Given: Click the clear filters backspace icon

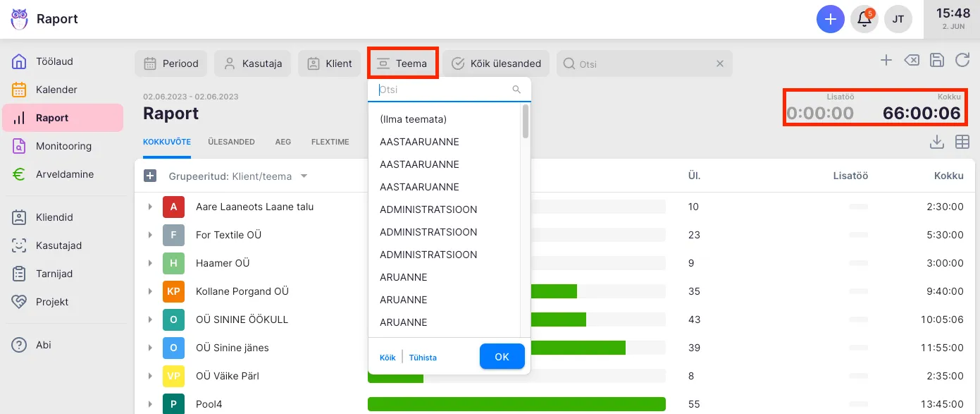Looking at the screenshot, I should pos(911,61).
